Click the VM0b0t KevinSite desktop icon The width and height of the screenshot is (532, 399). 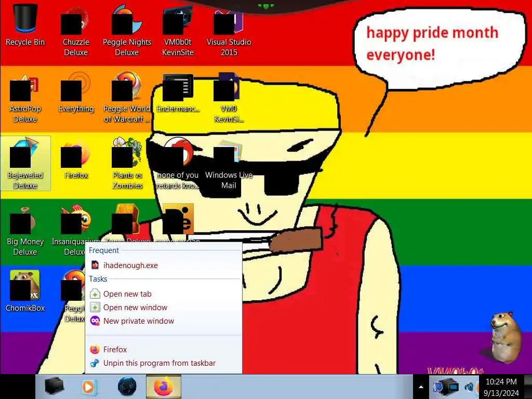point(178,31)
